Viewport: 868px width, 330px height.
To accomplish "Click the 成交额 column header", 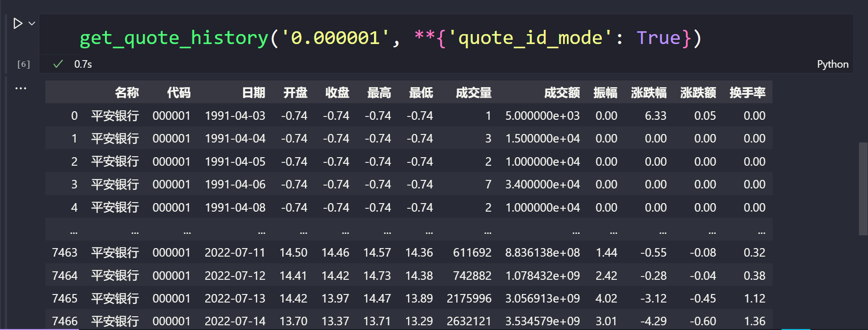I will [562, 93].
